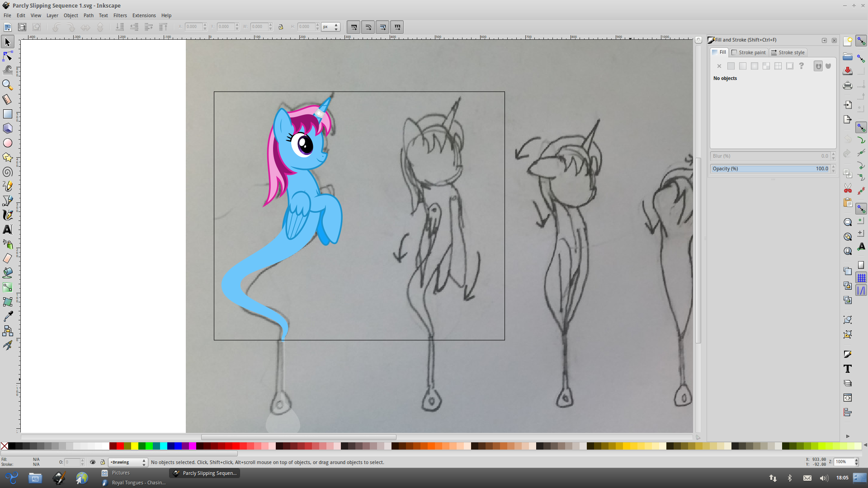868x488 pixels.
Task: Open the Drawing layer dropdown
Action: tap(128, 462)
